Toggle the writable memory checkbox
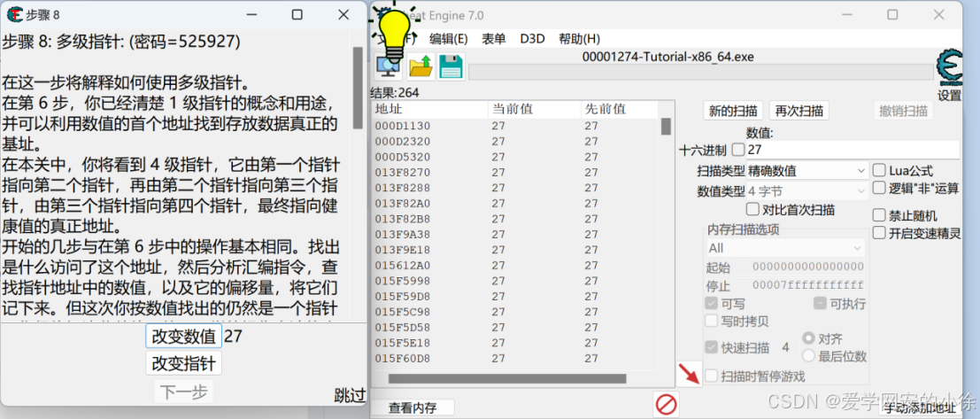 pos(711,303)
